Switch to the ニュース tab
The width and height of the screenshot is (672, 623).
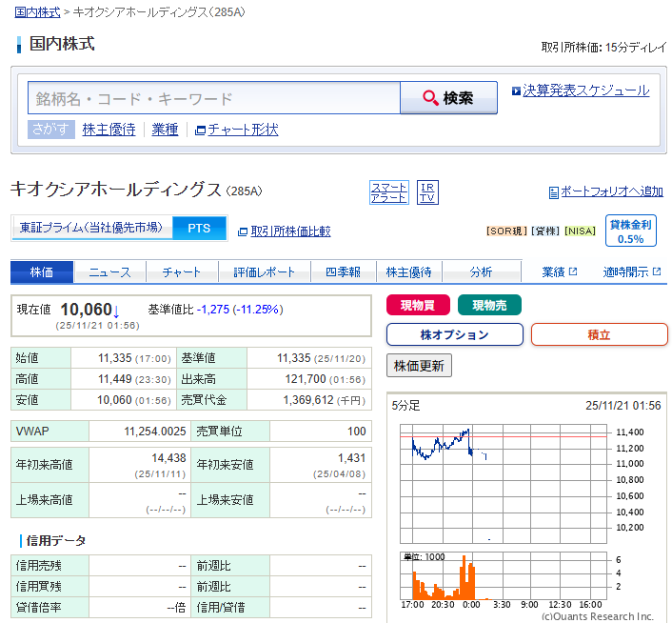coord(110,271)
